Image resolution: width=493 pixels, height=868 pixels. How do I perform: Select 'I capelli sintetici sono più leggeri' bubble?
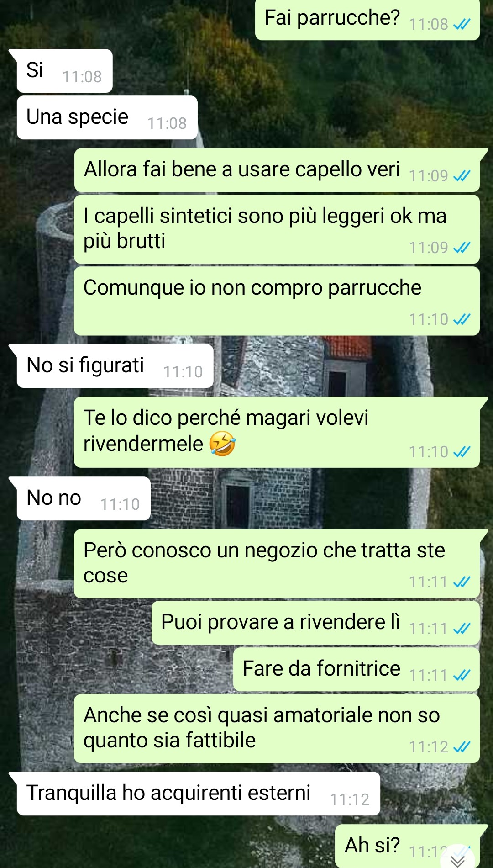pos(277,229)
